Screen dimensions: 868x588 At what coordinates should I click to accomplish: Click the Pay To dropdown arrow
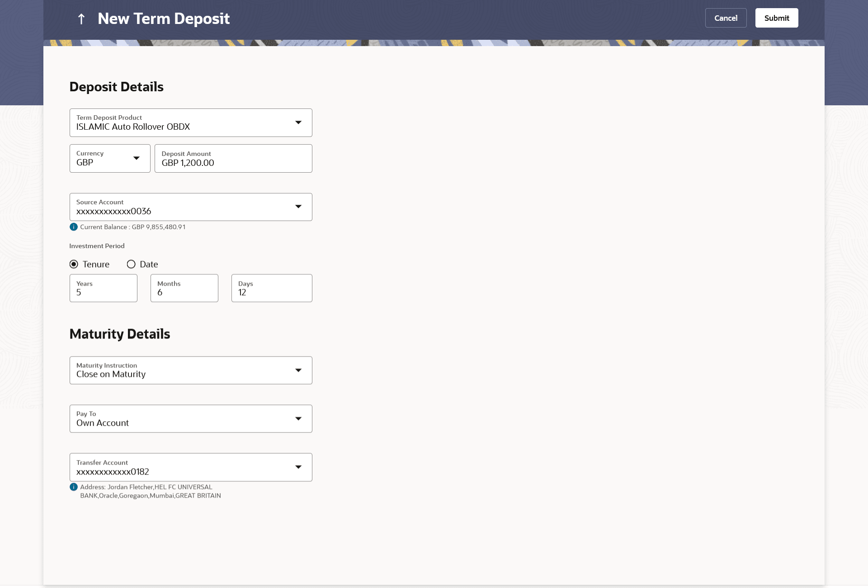[298, 419]
